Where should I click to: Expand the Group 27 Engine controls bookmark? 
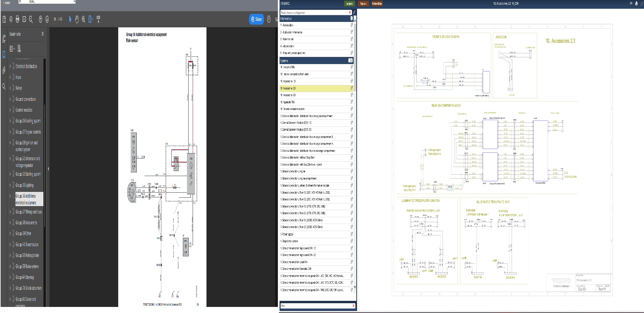pos(10,132)
